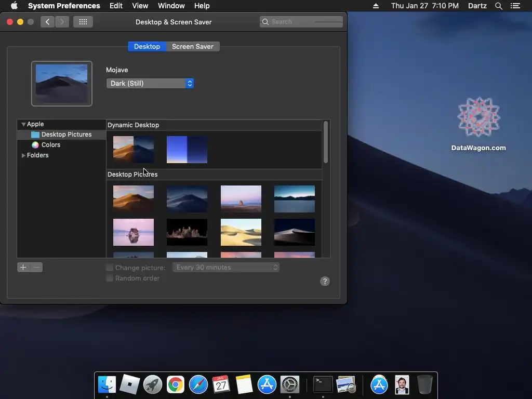
Task: Click the preferences Search field
Action: pyautogui.click(x=301, y=22)
